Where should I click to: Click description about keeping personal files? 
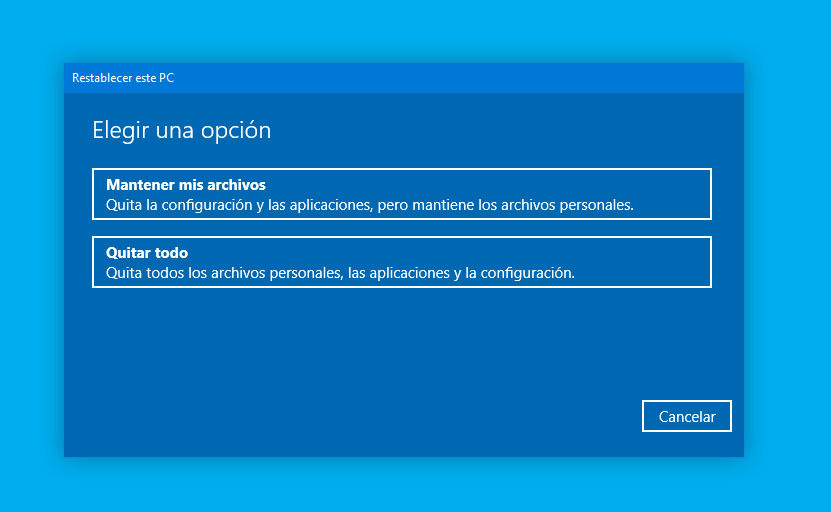tap(370, 205)
